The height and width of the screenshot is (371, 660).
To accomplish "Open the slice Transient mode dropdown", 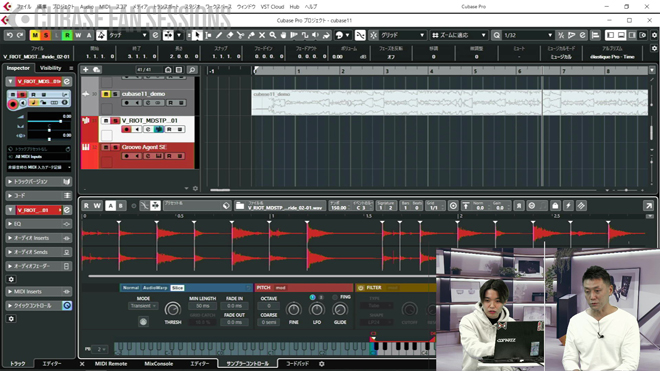I will pos(143,306).
